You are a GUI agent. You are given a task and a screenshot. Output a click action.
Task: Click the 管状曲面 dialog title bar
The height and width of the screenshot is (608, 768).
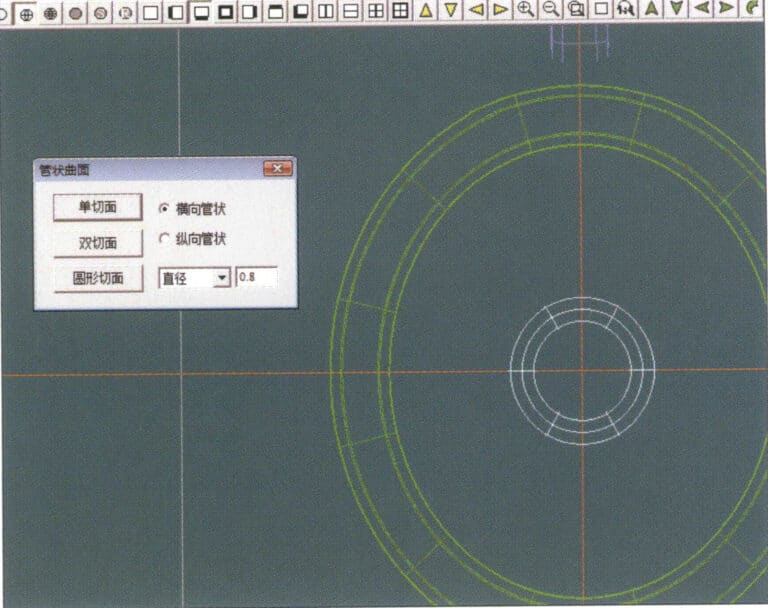(x=165, y=170)
